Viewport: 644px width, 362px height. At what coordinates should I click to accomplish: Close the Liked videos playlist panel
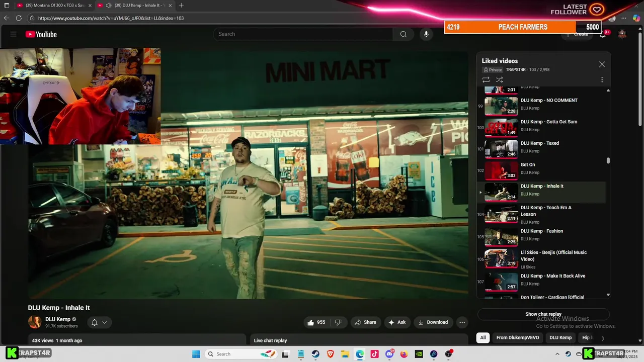(x=602, y=64)
